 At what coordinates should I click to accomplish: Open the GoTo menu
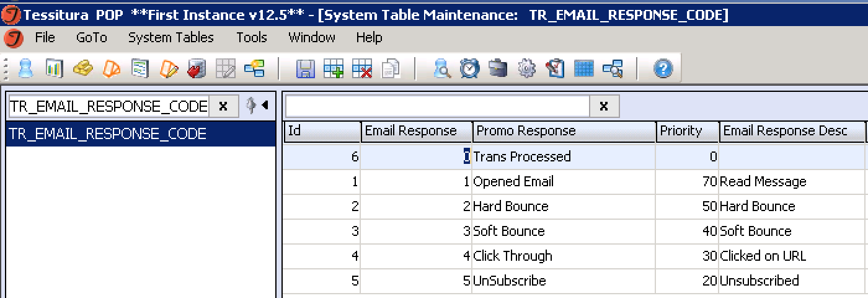[92, 38]
